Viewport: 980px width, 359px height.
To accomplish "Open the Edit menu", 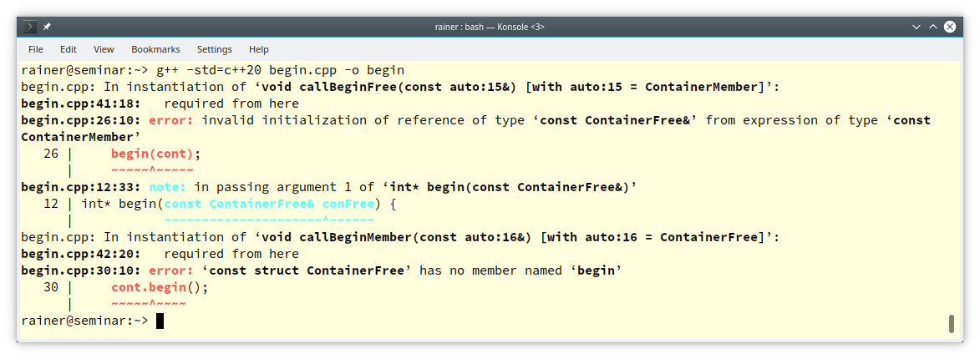I will [69, 49].
